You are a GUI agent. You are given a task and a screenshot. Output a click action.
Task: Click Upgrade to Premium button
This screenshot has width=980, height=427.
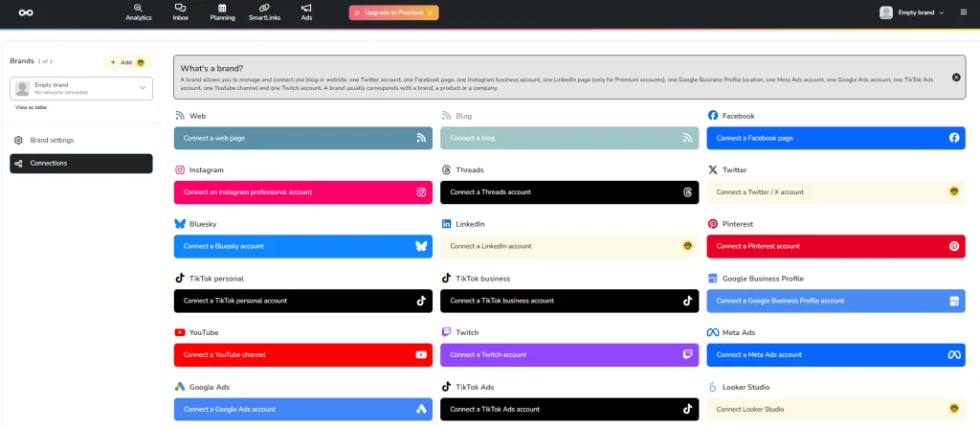393,12
